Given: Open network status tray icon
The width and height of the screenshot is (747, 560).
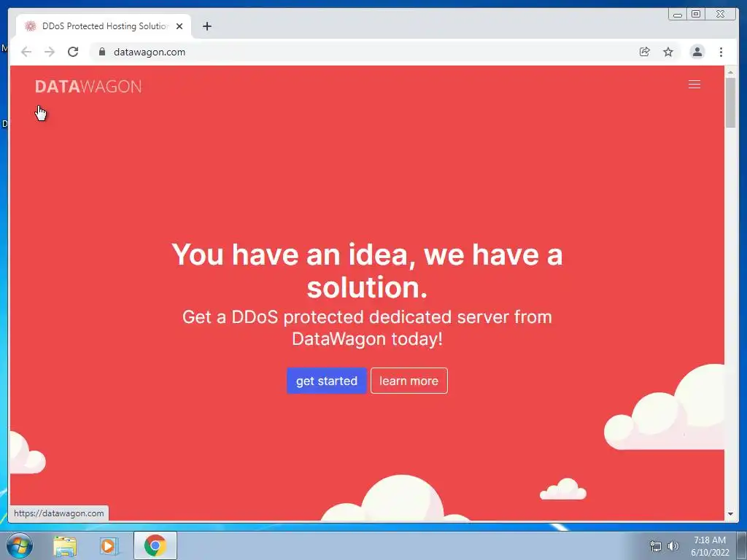Looking at the screenshot, I should click(x=656, y=546).
